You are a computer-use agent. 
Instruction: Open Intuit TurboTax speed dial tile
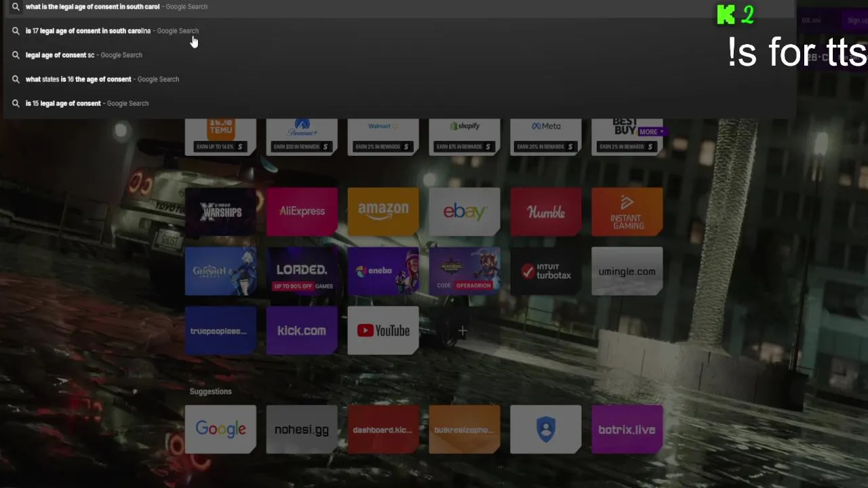point(546,271)
